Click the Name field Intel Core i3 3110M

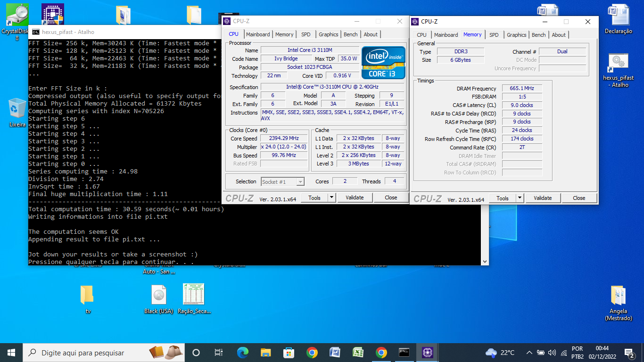pyautogui.click(x=310, y=50)
